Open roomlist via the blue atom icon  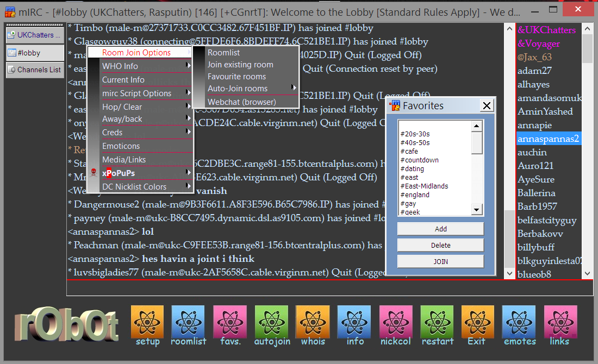[188, 322]
